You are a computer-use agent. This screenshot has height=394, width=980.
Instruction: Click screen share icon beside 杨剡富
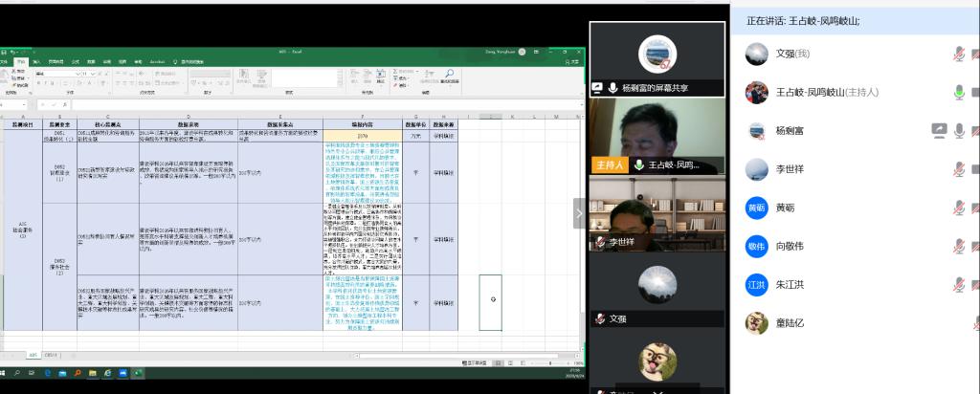(x=939, y=130)
